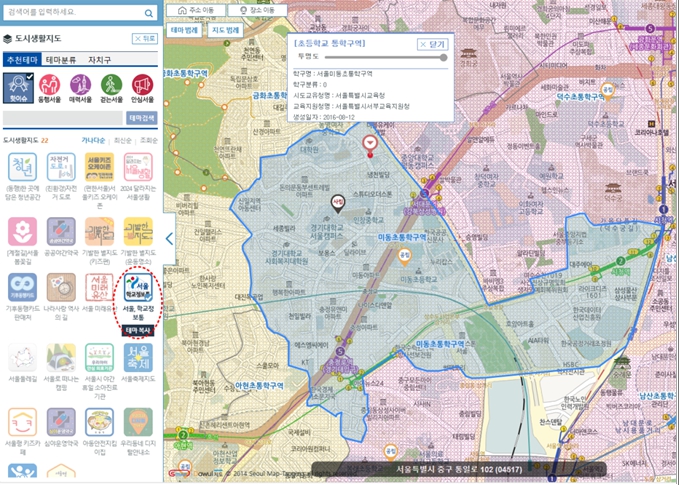The width and height of the screenshot is (679, 485).
Task: Click the 남산초통학구역 map label
Action: [658, 396]
